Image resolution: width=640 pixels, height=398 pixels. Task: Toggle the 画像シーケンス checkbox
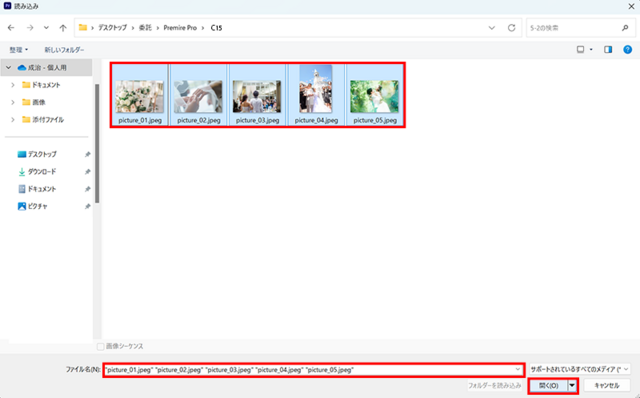coord(100,347)
